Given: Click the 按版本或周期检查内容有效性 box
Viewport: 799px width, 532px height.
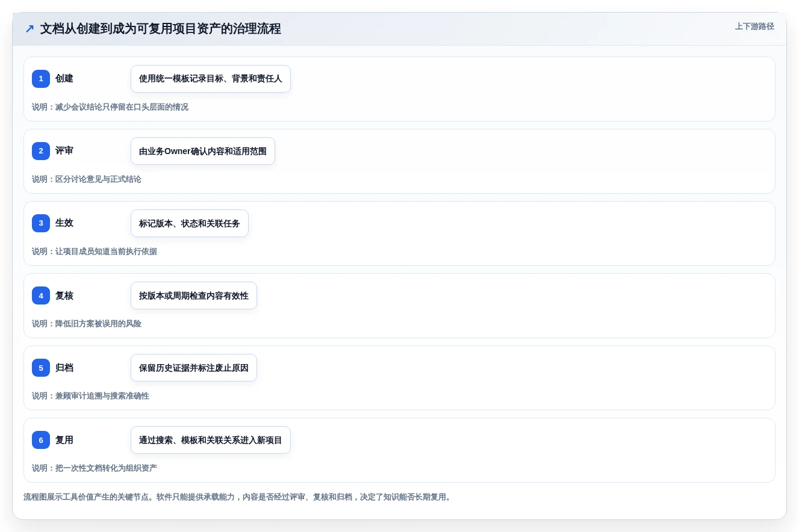Looking at the screenshot, I should 194,295.
